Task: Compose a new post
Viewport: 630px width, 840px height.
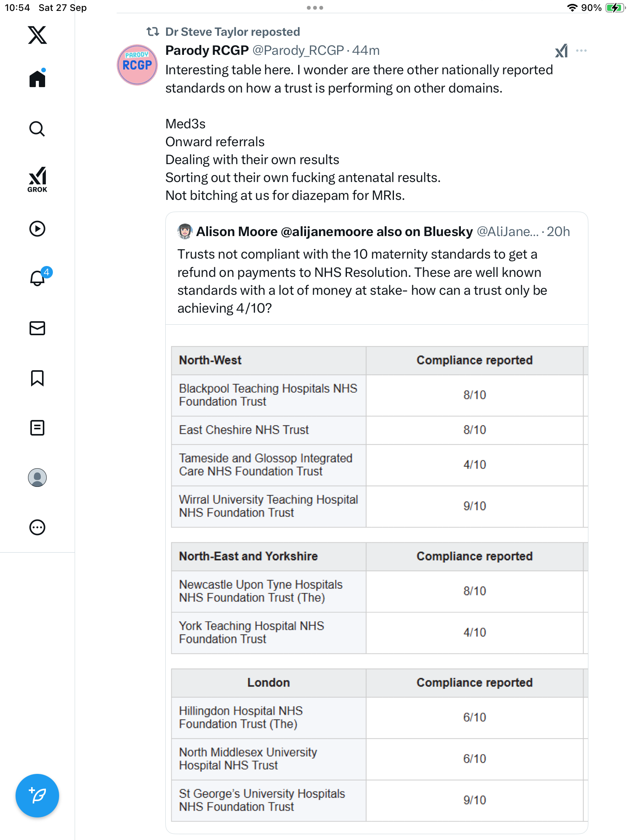Action: 37,796
